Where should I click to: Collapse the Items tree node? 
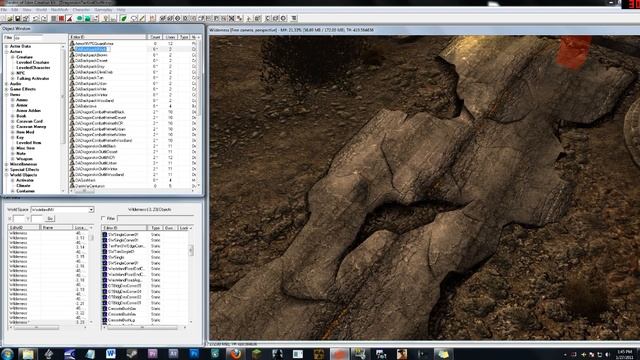[7, 94]
